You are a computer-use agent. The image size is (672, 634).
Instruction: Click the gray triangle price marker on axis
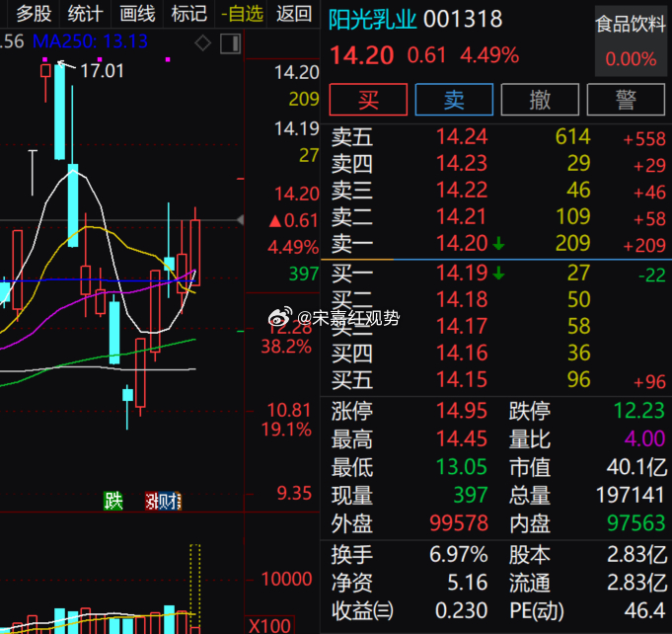(x=241, y=220)
